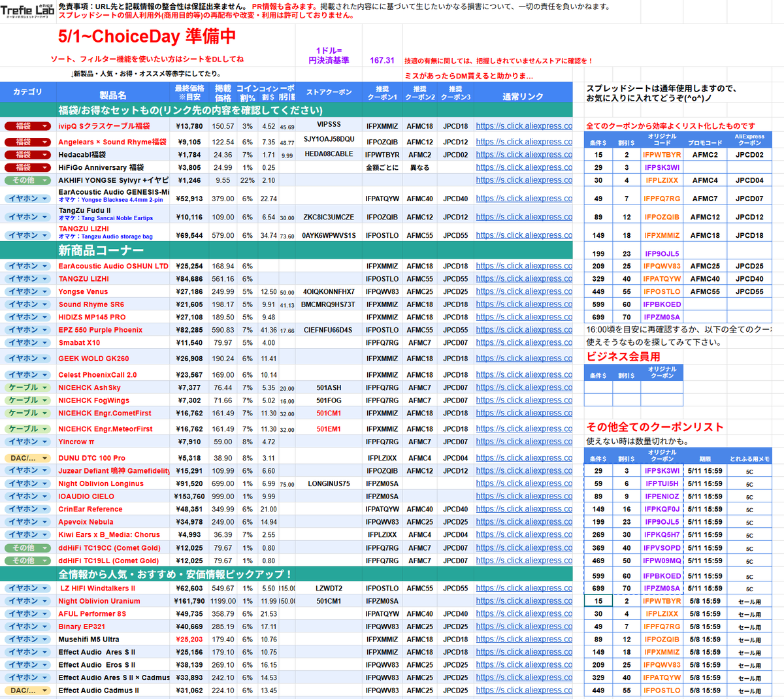784x699 pixels.
Task: Open AliExpress link for Hedacabl福袋
Action: (x=524, y=155)
